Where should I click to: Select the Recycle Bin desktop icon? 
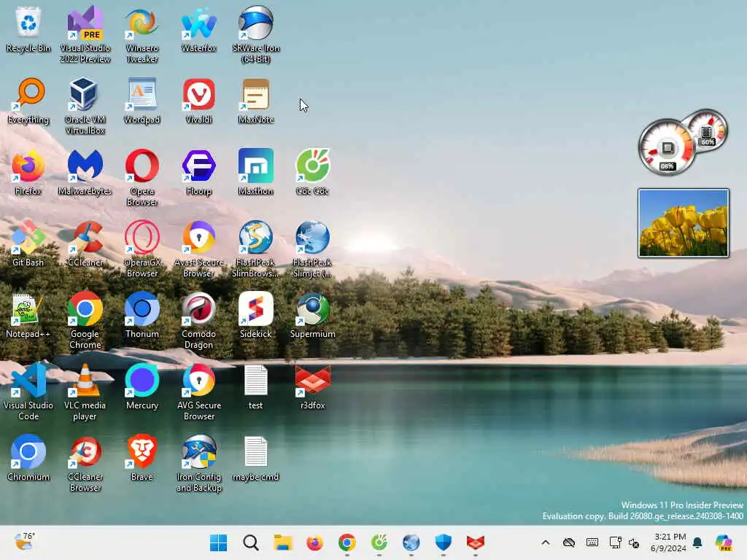coord(28,29)
